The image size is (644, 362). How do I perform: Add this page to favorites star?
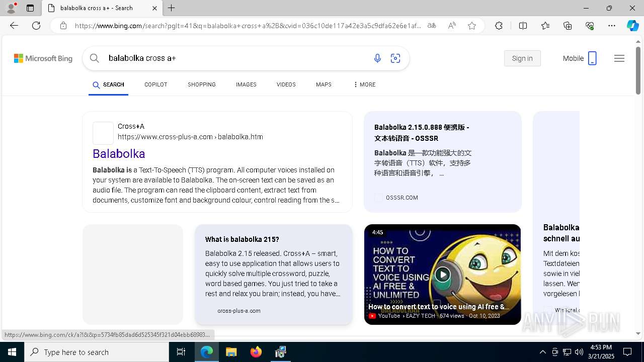472,26
